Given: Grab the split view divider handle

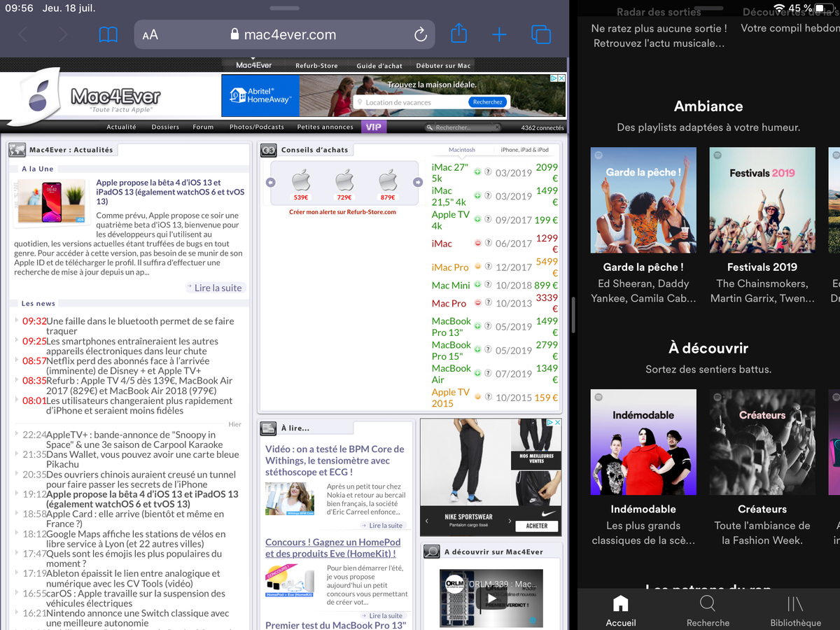Looking at the screenshot, I should [573, 315].
